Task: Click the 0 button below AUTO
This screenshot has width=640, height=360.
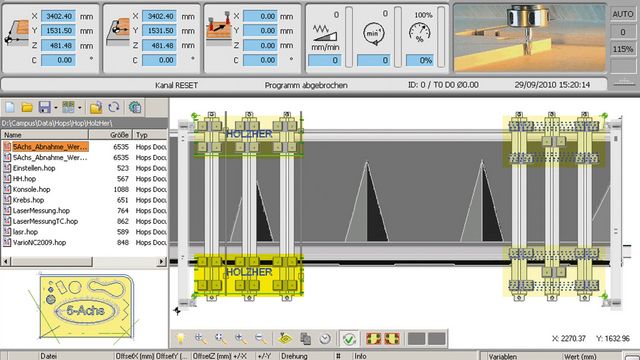Action: (x=623, y=32)
